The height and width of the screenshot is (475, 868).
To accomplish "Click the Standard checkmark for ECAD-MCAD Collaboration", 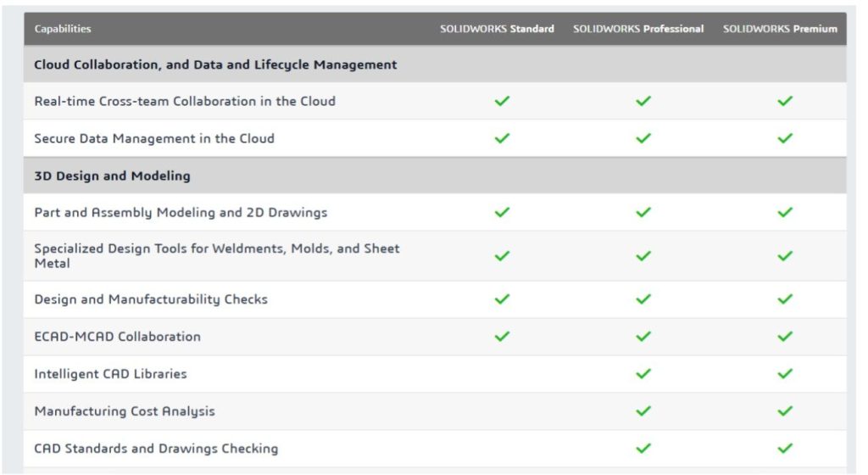I will (502, 336).
